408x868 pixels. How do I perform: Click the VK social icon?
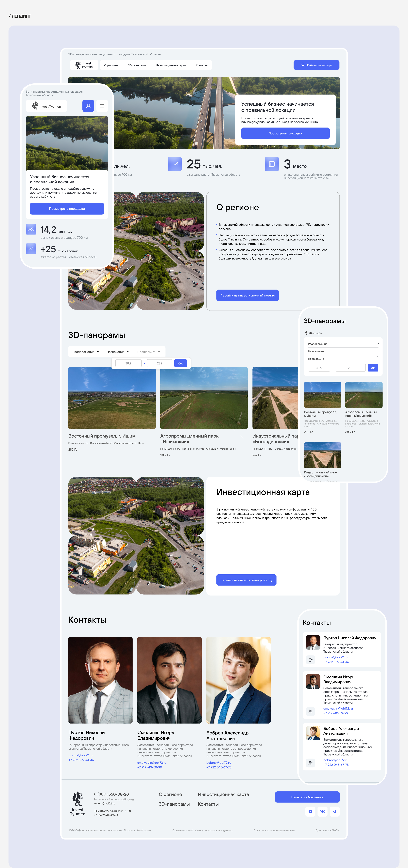pyautogui.click(x=322, y=811)
